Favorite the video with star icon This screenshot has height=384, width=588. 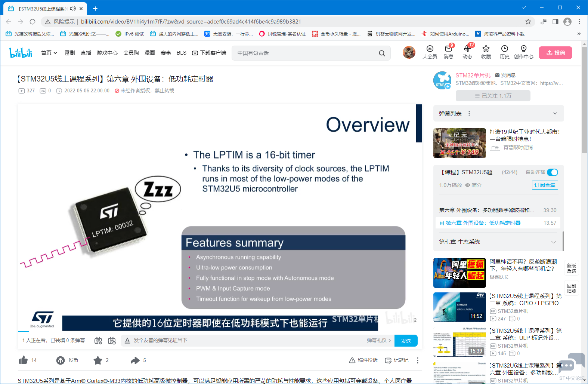click(98, 360)
